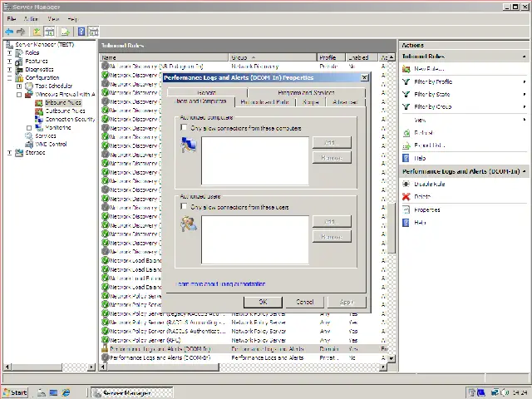This screenshot has width=532, height=399.
Task: Select Roles node in the tree
Action: pos(32,52)
